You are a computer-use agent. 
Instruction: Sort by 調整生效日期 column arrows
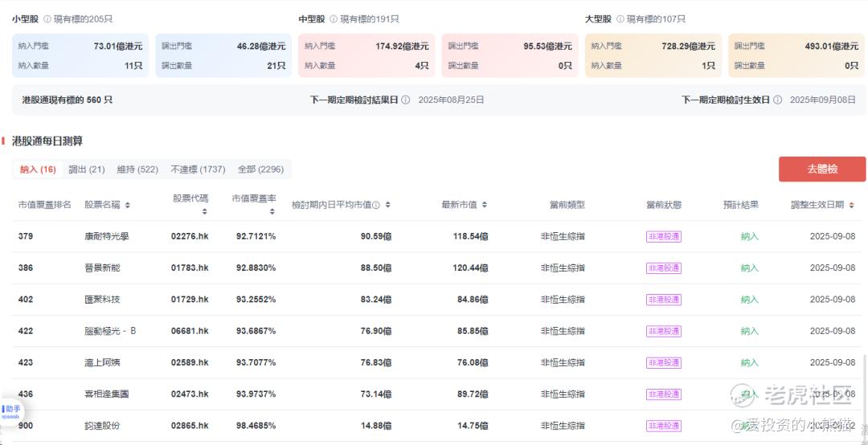click(850, 206)
